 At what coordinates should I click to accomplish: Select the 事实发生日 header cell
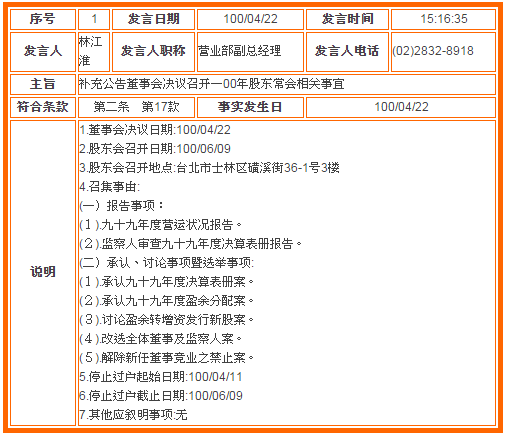point(250,107)
